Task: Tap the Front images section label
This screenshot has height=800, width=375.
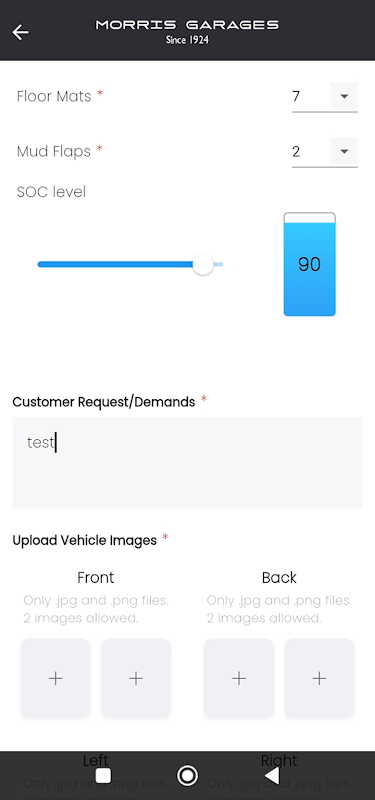Action: [95, 577]
